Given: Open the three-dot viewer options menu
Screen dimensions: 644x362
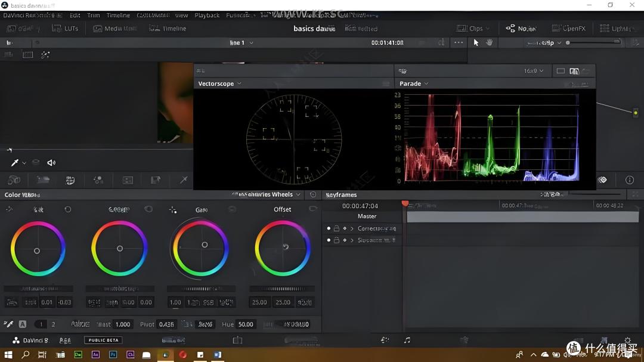Looking at the screenshot, I should click(459, 42).
